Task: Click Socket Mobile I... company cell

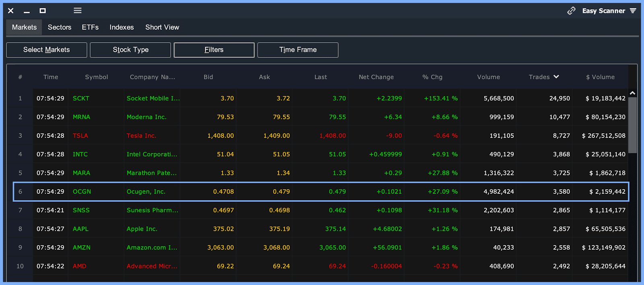Action: 153,98
